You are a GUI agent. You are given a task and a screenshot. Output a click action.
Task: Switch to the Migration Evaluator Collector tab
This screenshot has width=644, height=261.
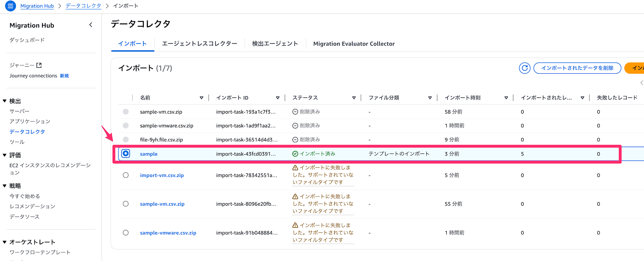(x=354, y=44)
